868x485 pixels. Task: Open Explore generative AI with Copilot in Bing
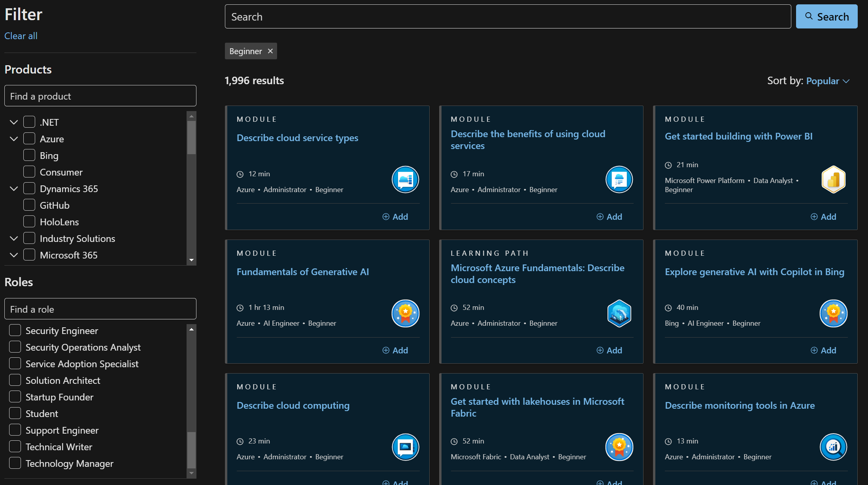click(x=754, y=272)
